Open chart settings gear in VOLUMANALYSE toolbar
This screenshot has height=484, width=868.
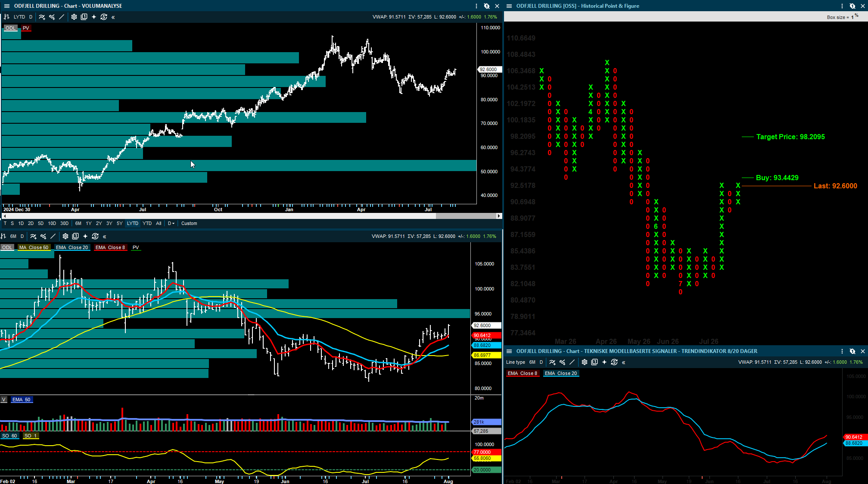coord(74,17)
